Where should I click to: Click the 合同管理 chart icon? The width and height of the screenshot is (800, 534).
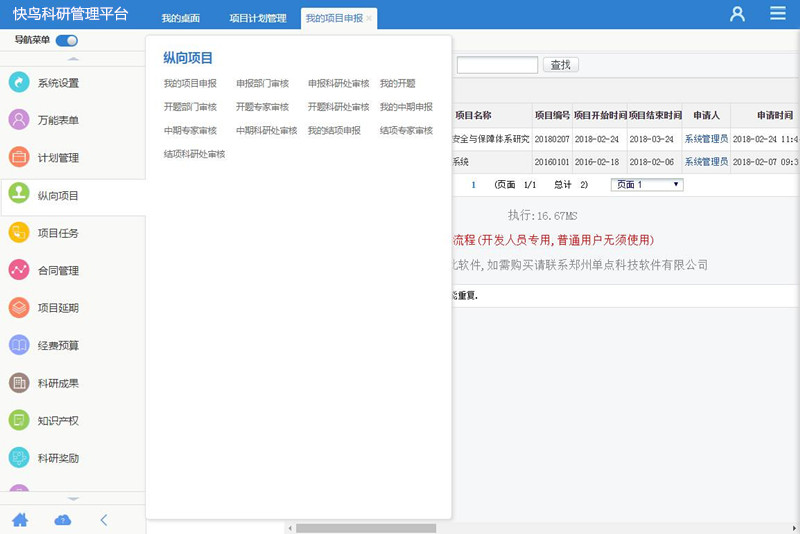(19, 270)
